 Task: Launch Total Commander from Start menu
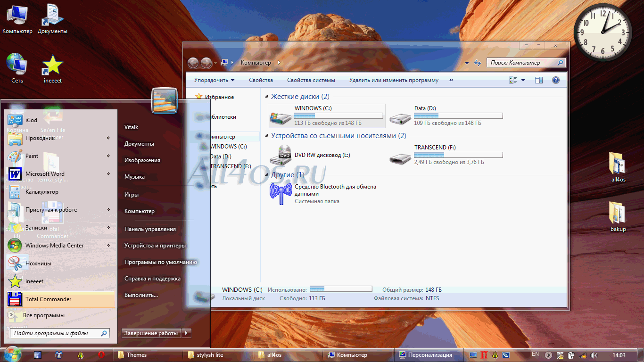coord(60,299)
